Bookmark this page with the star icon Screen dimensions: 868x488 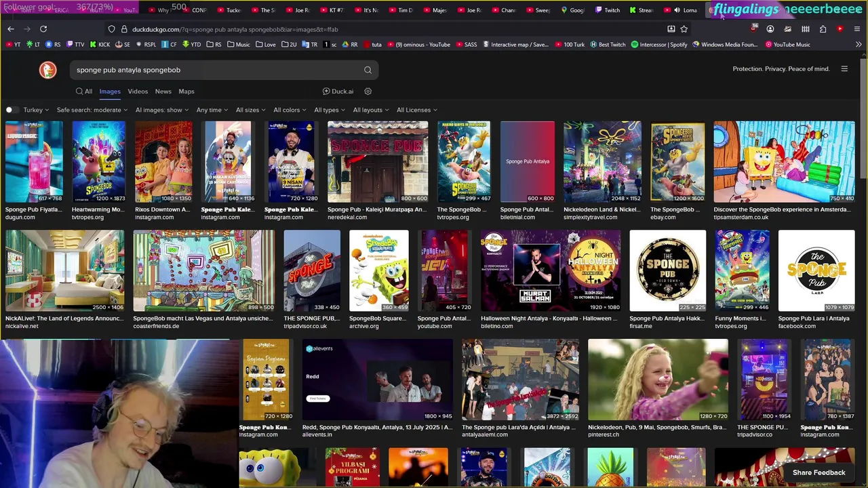(684, 29)
